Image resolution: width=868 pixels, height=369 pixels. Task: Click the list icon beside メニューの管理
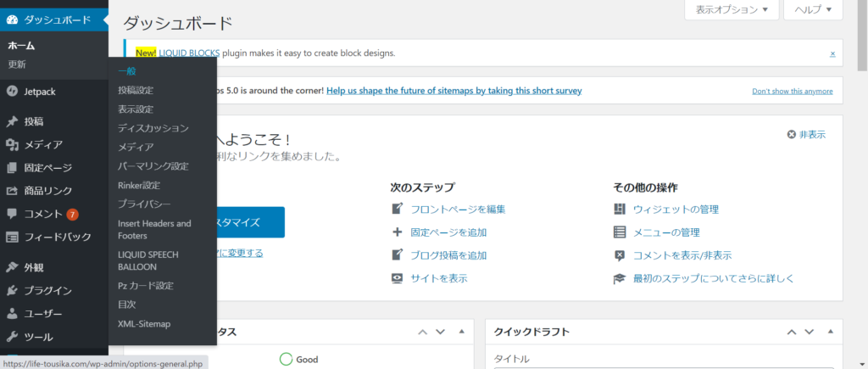point(620,232)
